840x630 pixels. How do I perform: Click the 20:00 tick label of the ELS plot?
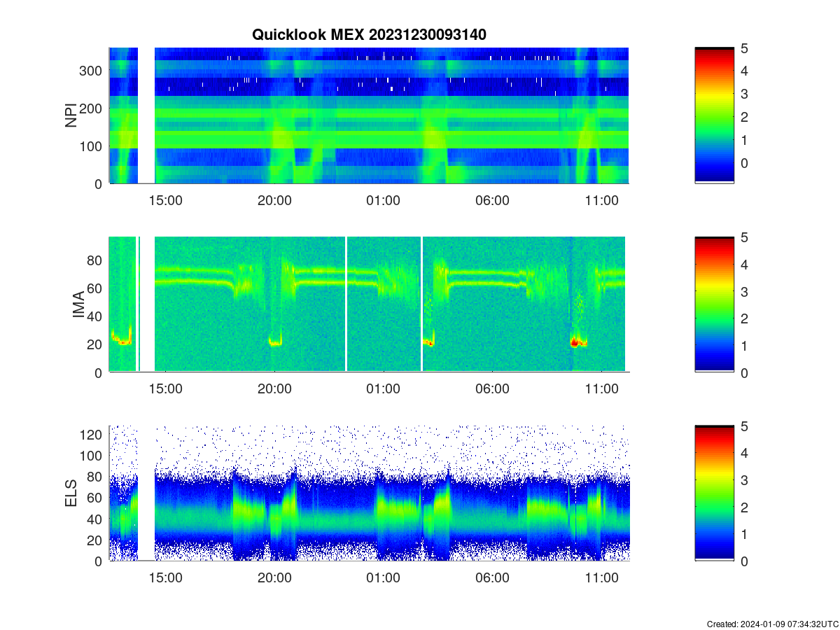pos(274,577)
